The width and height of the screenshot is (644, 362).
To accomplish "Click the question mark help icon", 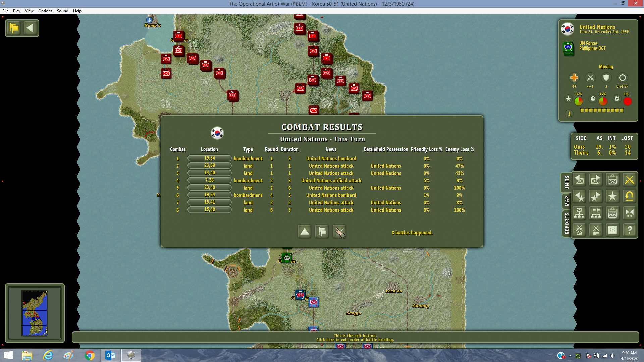I will pyautogui.click(x=630, y=230).
